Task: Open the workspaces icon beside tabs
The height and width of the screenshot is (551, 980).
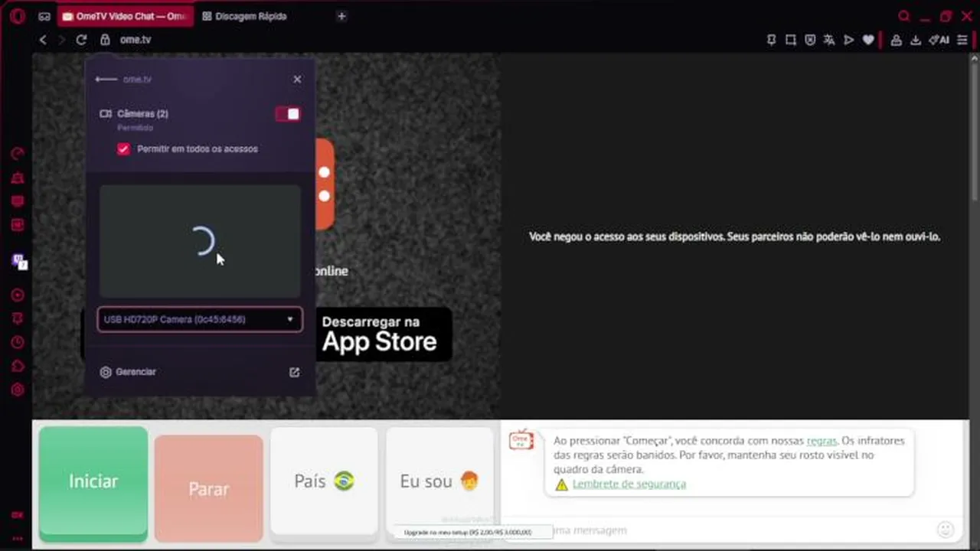Action: click(44, 16)
